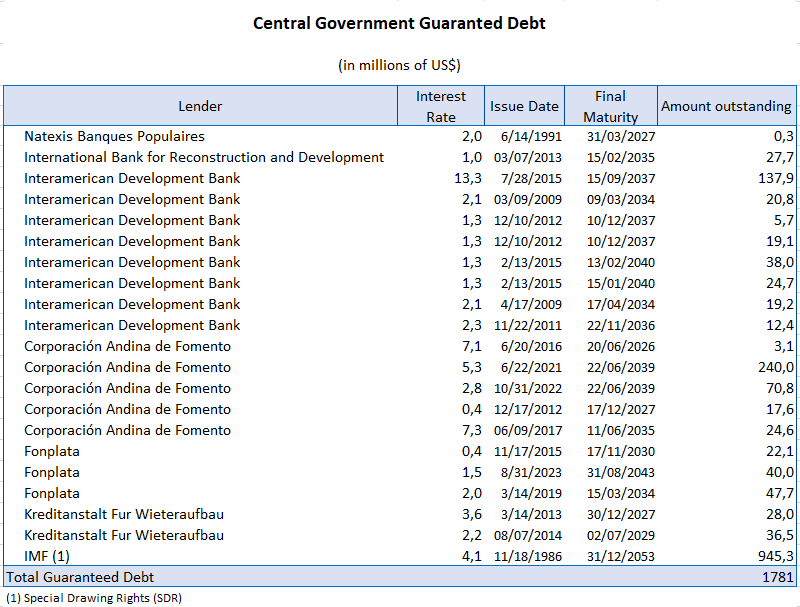Click the interest rate '7,1'
This screenshot has height=607, width=800.
472,346
